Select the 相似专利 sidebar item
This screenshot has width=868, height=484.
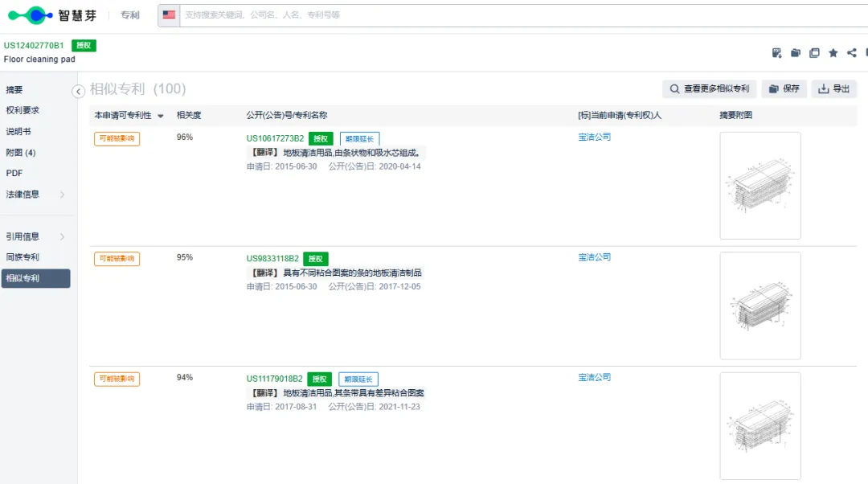click(35, 278)
